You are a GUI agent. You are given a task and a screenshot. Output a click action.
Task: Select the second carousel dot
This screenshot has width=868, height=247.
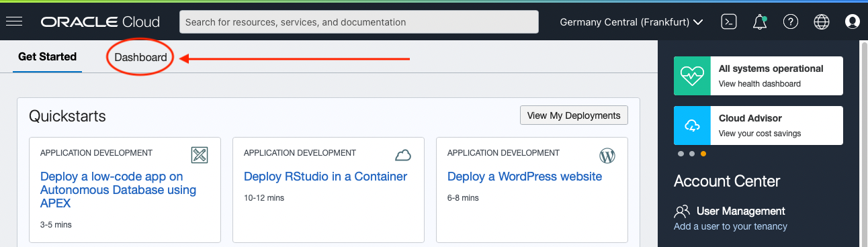tap(692, 154)
